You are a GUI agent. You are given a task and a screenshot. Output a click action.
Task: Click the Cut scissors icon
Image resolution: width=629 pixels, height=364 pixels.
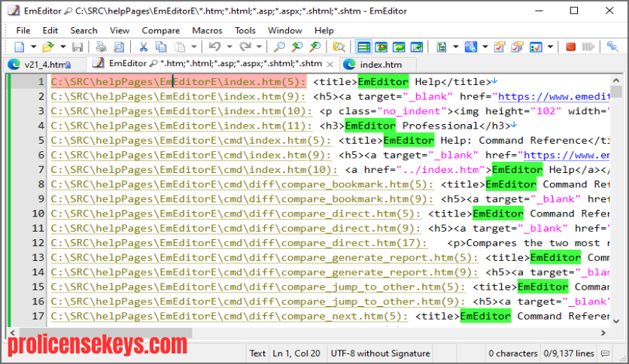click(x=143, y=47)
